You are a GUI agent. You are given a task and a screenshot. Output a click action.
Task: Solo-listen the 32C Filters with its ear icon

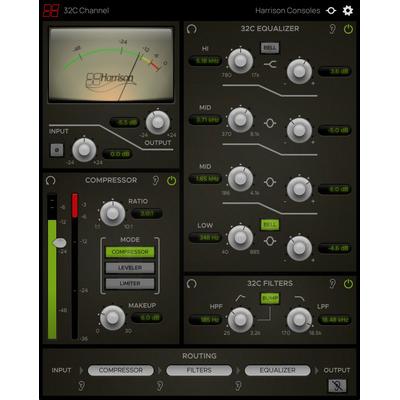(x=332, y=284)
